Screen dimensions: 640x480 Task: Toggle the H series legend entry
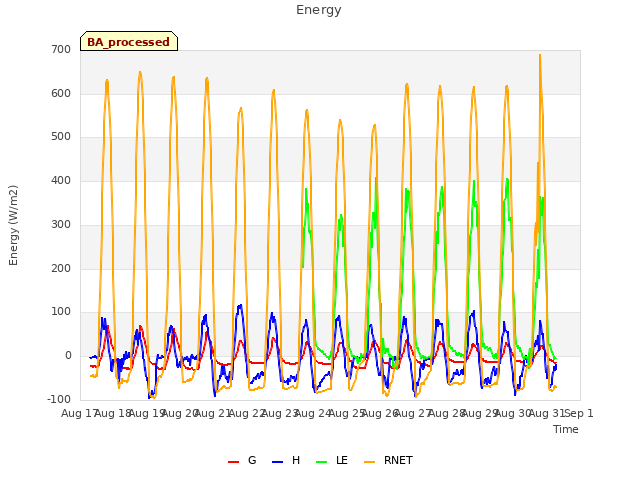[286, 461]
